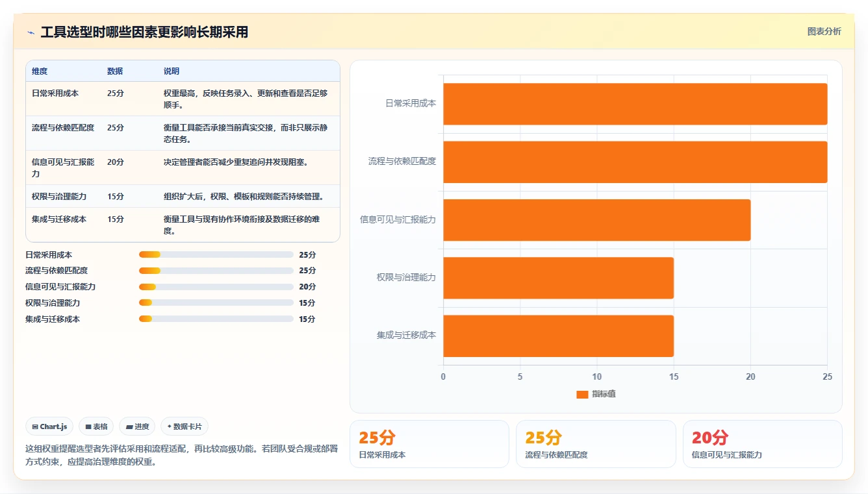Click the orange 指标值 legend swatch
868x494 pixels.
pos(582,395)
